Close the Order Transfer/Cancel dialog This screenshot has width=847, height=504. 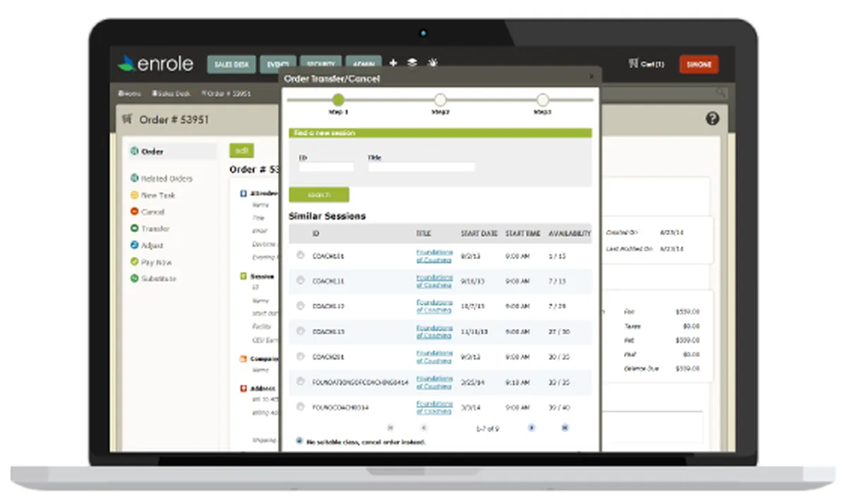591,76
